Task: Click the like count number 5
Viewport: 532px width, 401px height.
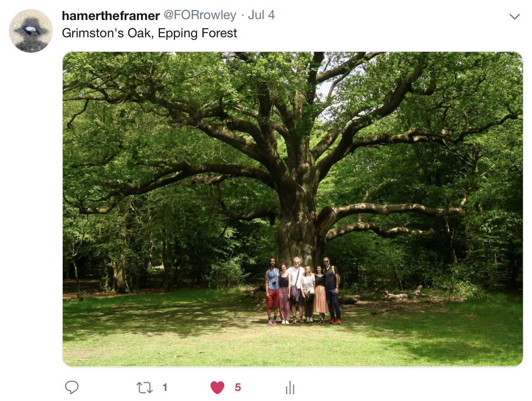Action: click(238, 387)
